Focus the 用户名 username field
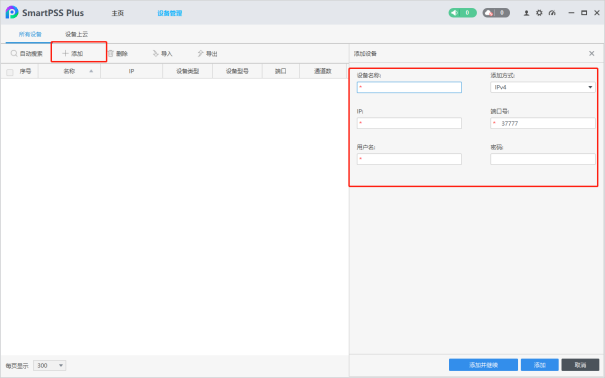 (409, 159)
